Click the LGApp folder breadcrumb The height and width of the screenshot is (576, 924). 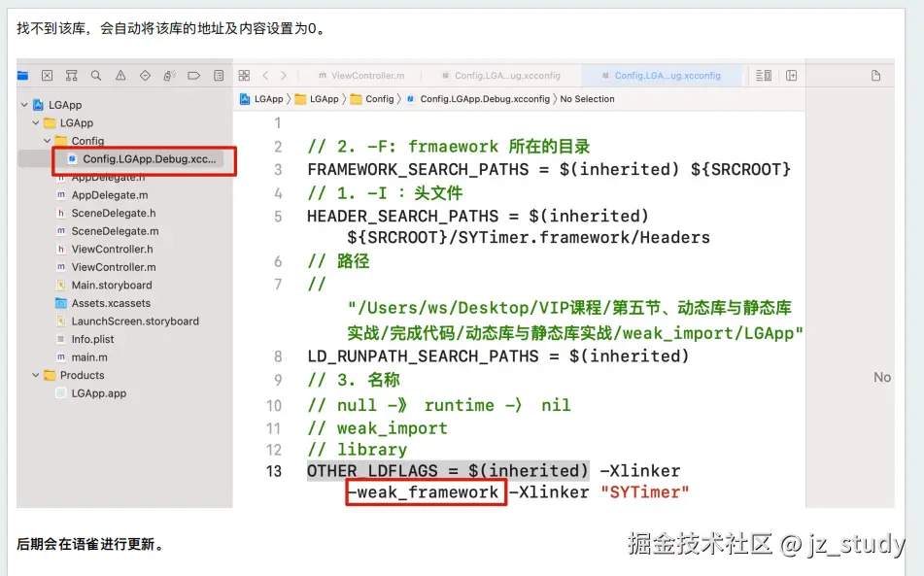click(x=317, y=99)
